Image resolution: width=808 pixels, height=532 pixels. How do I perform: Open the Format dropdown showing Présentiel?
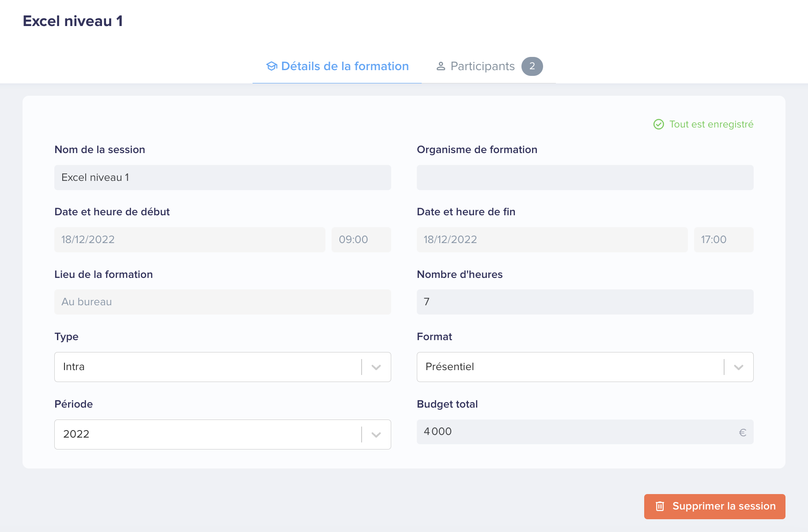coord(585,367)
